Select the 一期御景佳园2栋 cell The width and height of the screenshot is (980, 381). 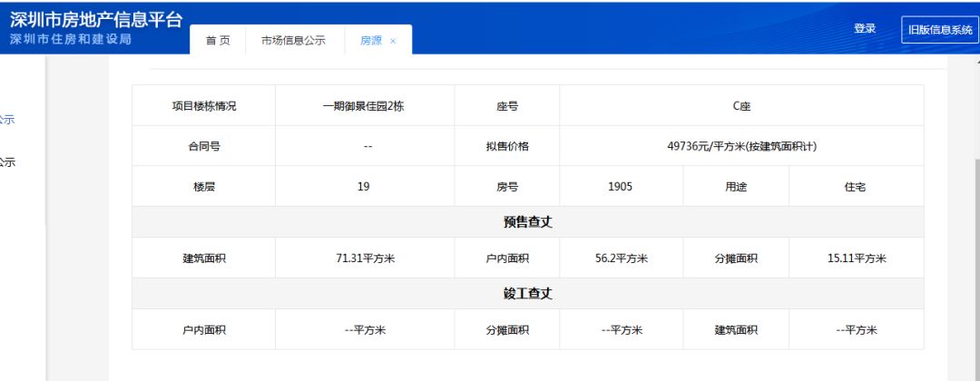tap(365, 106)
